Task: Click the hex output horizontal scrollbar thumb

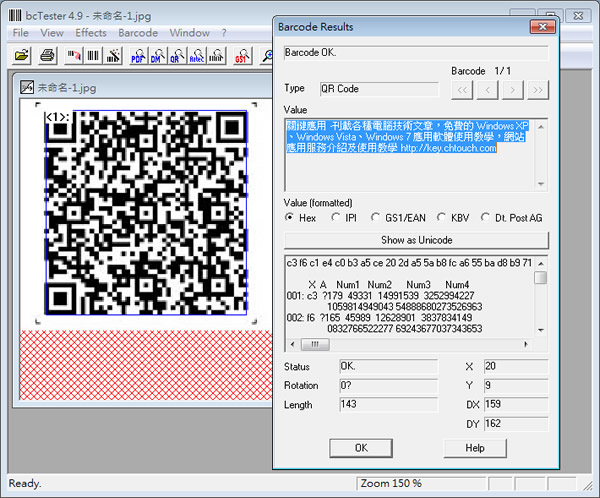Action: (x=314, y=344)
